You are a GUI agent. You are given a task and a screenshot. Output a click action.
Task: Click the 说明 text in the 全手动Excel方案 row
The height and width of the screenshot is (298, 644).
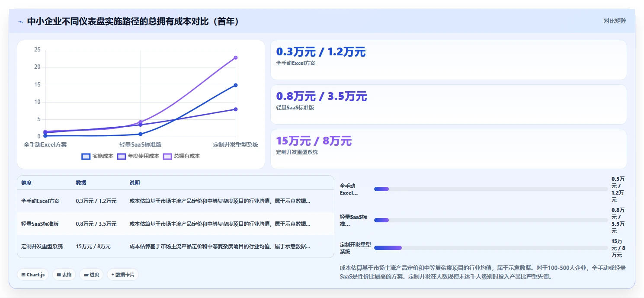220,201
